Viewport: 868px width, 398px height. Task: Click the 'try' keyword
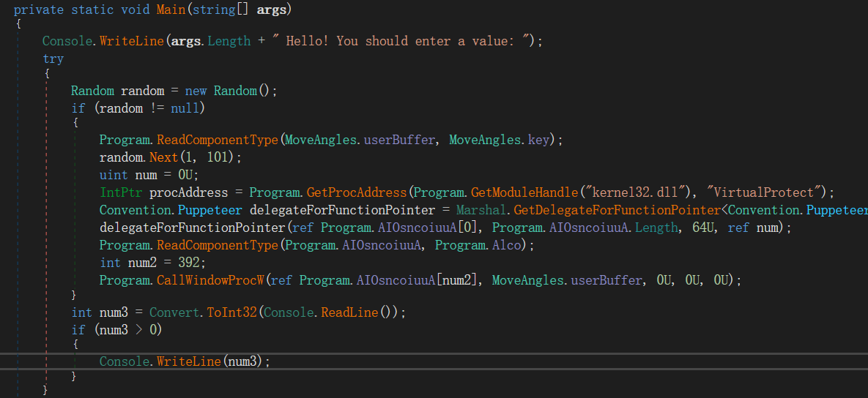pos(53,59)
